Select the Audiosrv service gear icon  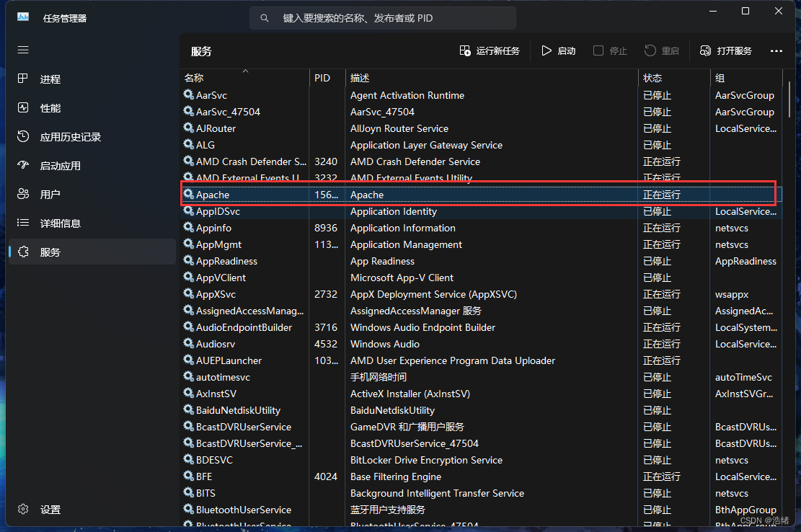[x=188, y=344]
